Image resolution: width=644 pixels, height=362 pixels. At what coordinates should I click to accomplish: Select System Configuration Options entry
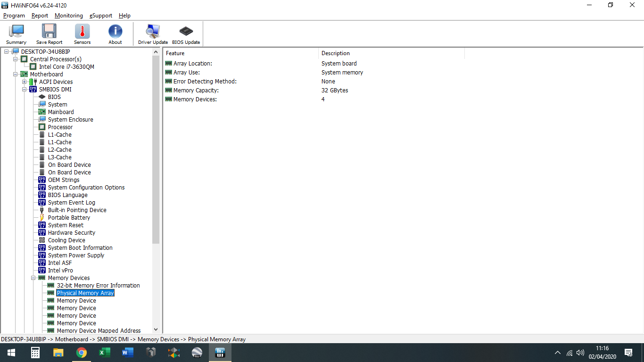[86, 187]
